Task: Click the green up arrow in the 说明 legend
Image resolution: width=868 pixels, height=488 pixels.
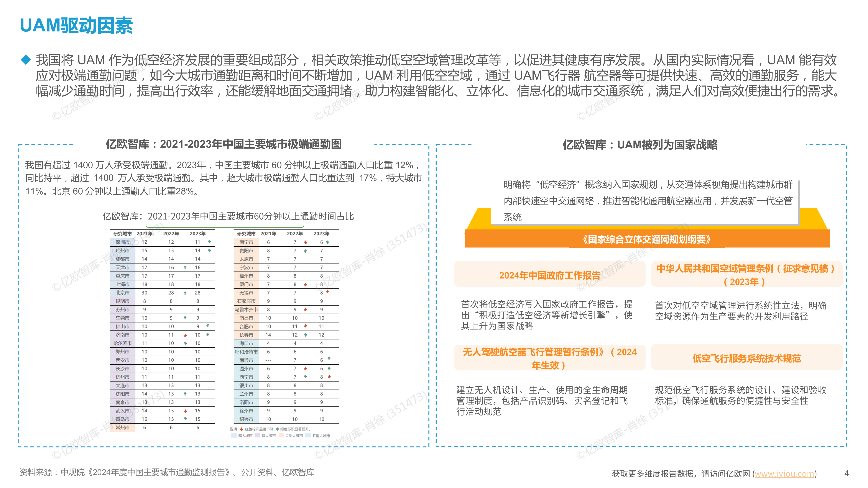Action: (x=277, y=429)
